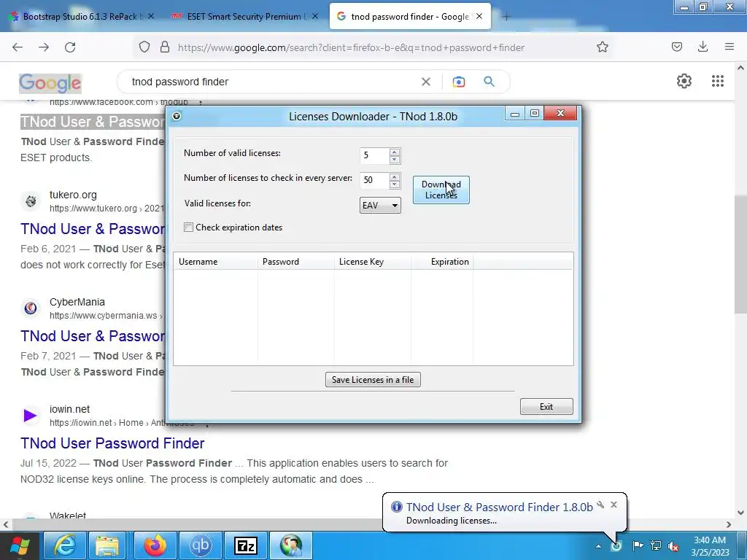Click the CyberMania site favicon
The image size is (747, 560).
point(31,308)
